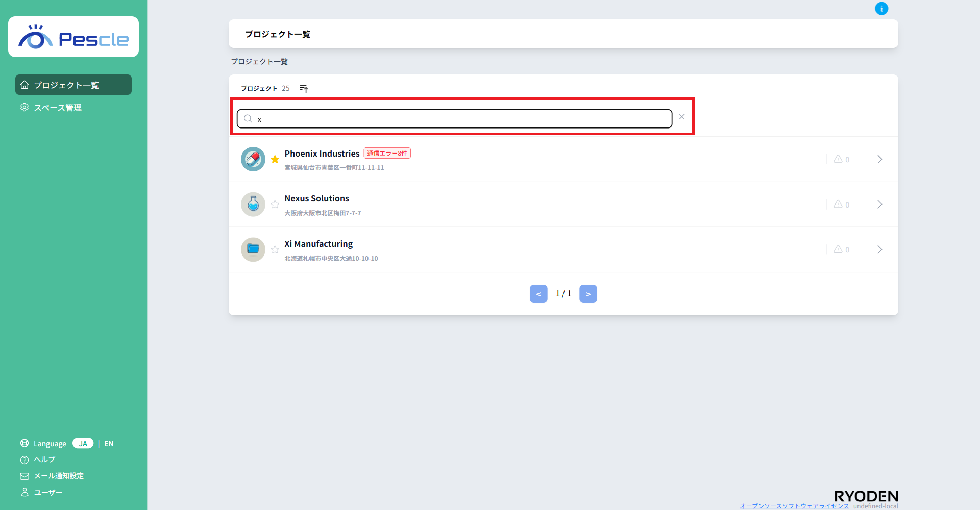Click the Nexus Solutions alert triangle count

(x=842, y=205)
